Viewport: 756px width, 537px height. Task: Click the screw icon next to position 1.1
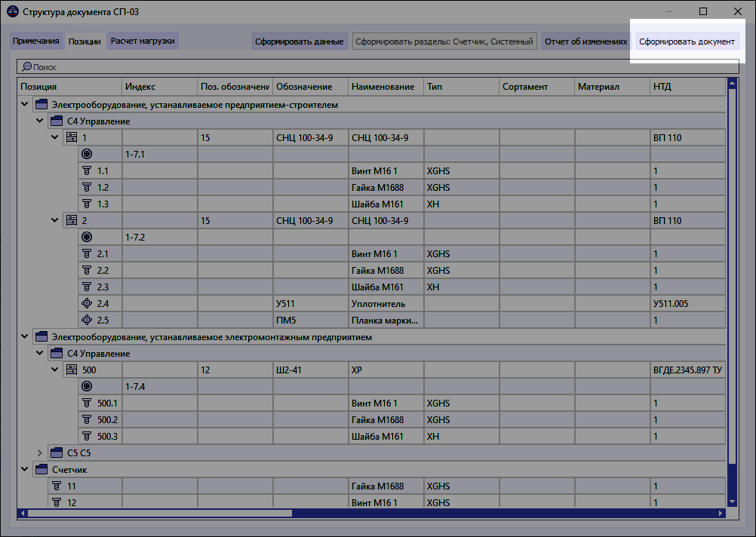point(86,170)
